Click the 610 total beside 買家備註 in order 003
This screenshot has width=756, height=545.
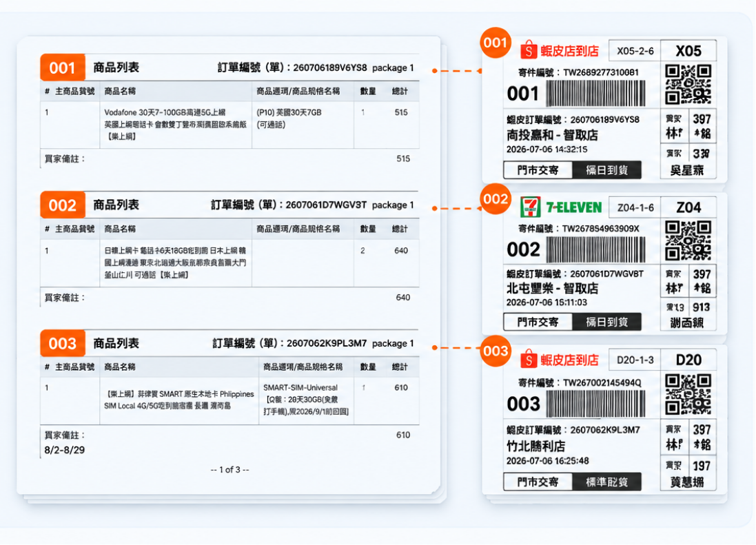403,435
